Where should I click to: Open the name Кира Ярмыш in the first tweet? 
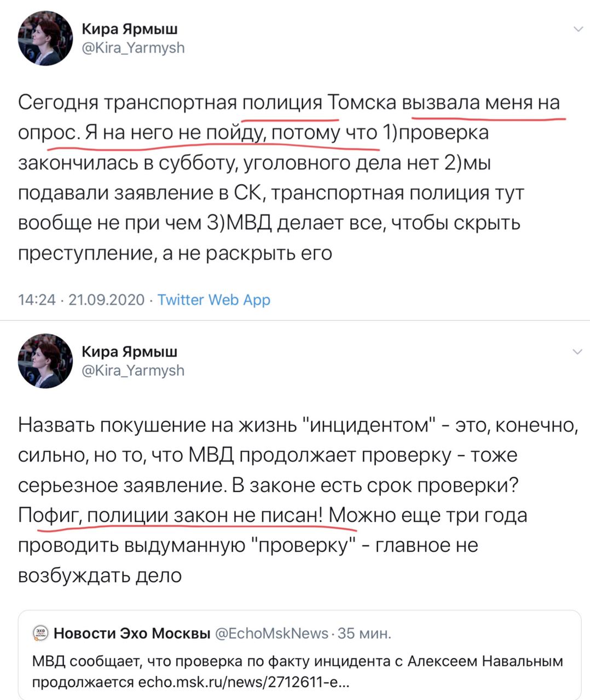pyautogui.click(x=129, y=29)
